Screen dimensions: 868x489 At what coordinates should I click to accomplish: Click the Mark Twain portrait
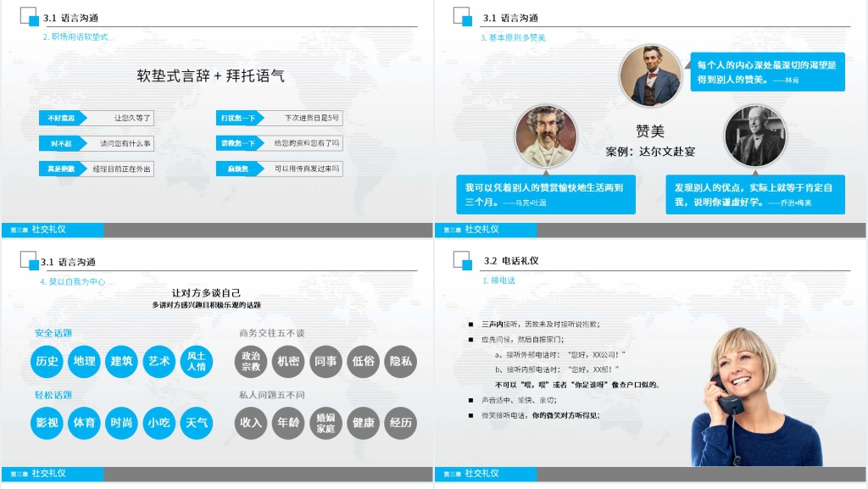(546, 135)
